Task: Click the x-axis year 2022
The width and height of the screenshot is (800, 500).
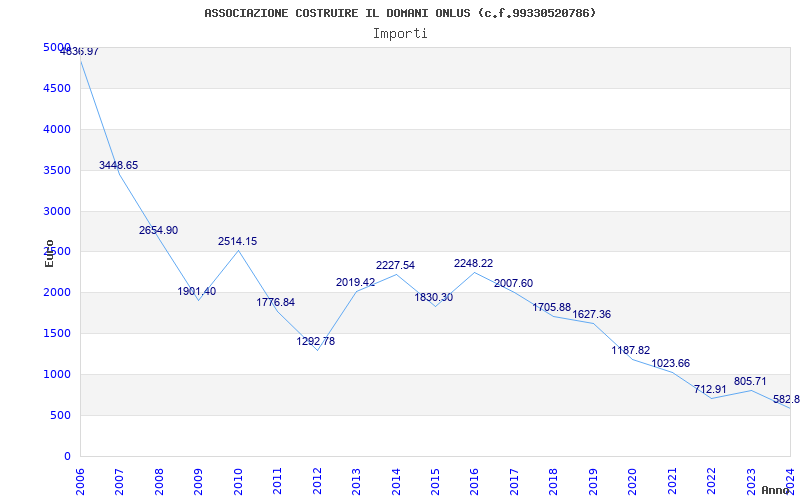Action: pyautogui.click(x=711, y=481)
